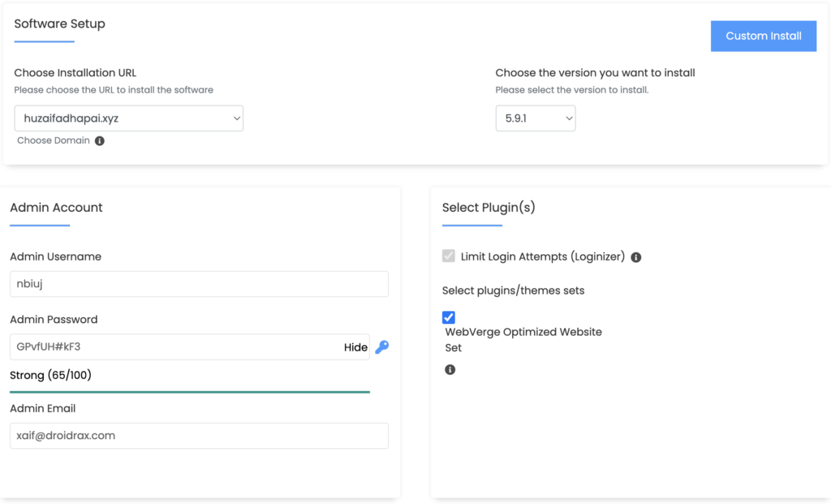Open the 5.9.1 version dropdown

(535, 118)
